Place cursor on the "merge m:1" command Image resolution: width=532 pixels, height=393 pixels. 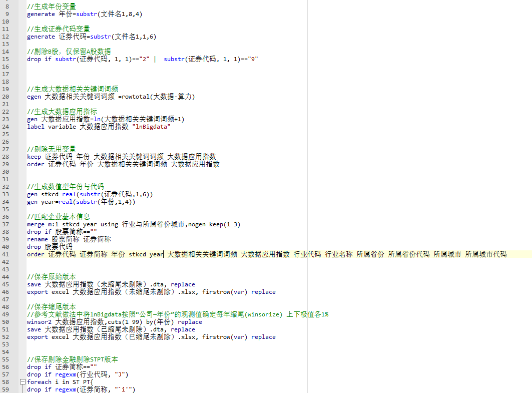[43, 224]
